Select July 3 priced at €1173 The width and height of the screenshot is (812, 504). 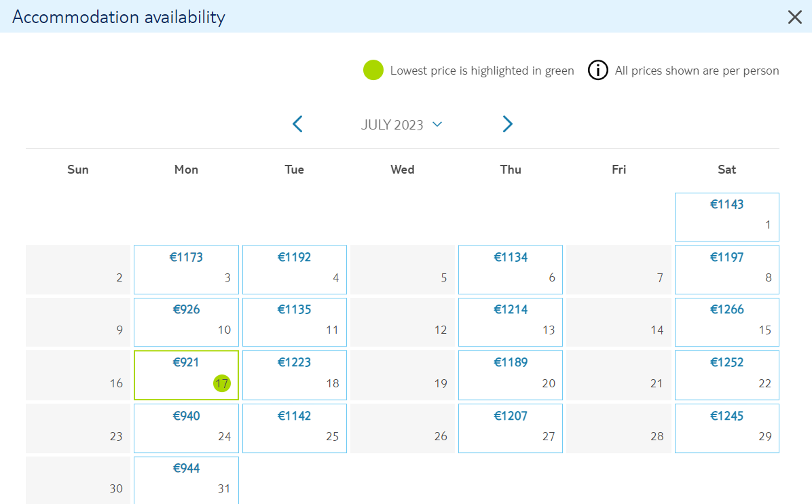click(x=187, y=269)
